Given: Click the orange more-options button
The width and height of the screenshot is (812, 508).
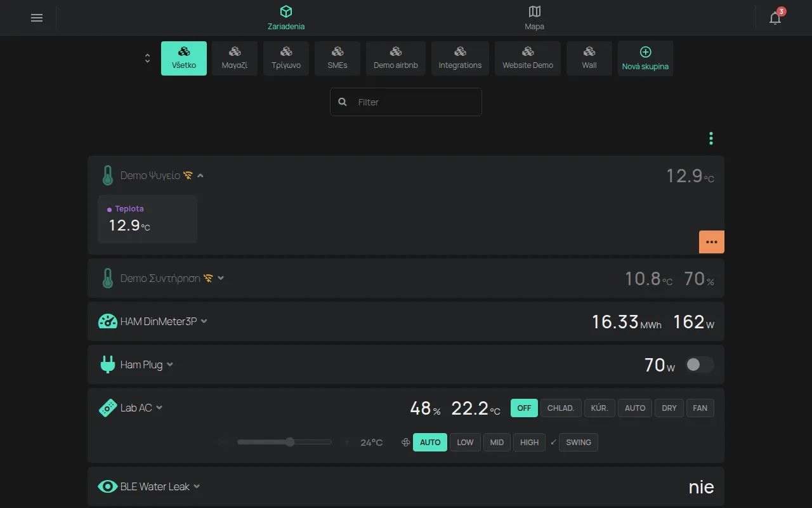Looking at the screenshot, I should point(712,242).
